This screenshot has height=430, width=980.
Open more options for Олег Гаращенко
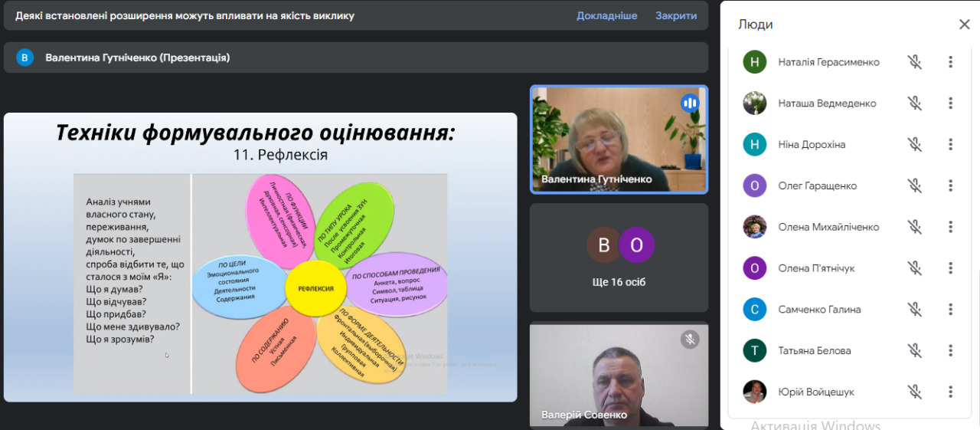point(950,185)
